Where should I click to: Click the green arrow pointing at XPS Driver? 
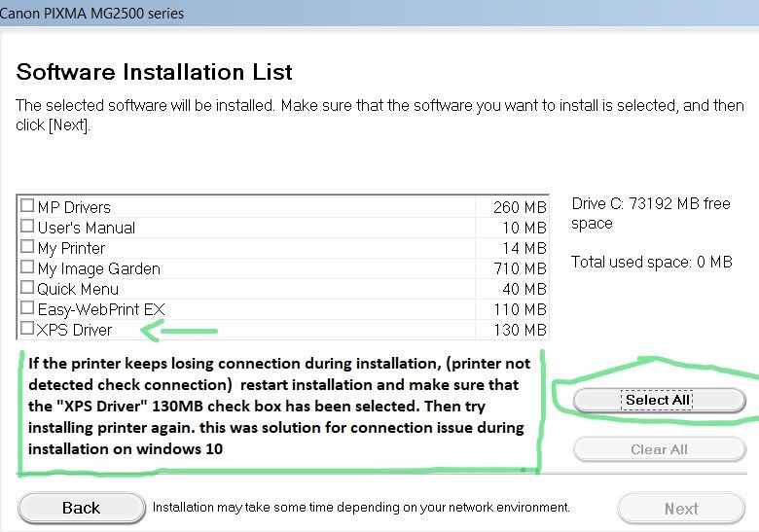[x=180, y=332]
